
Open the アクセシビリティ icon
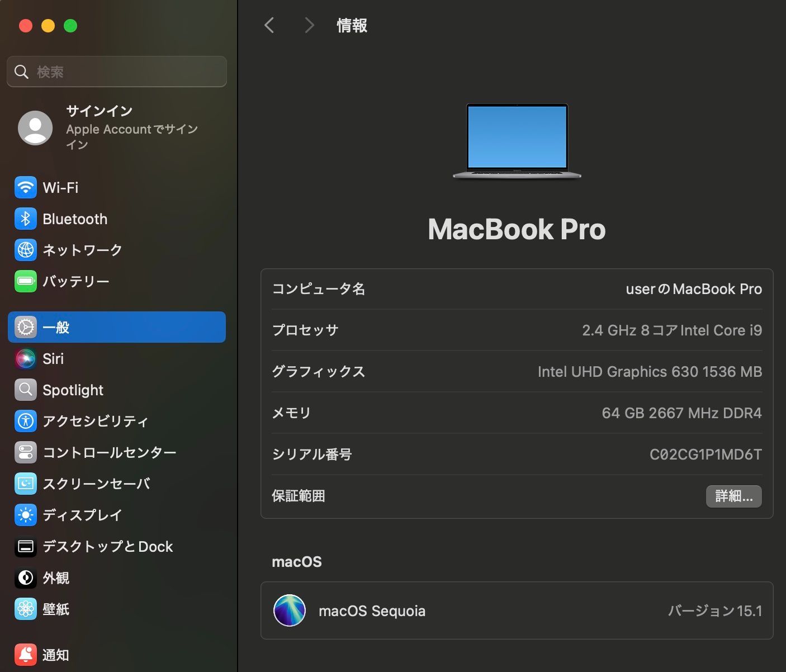[26, 421]
